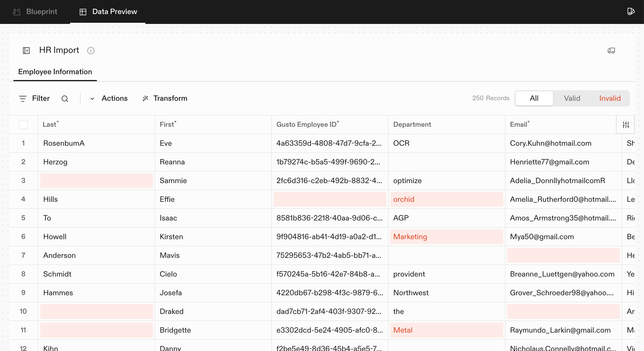Select the Employee Information sheet tab
The height and width of the screenshot is (351, 644).
click(x=55, y=72)
